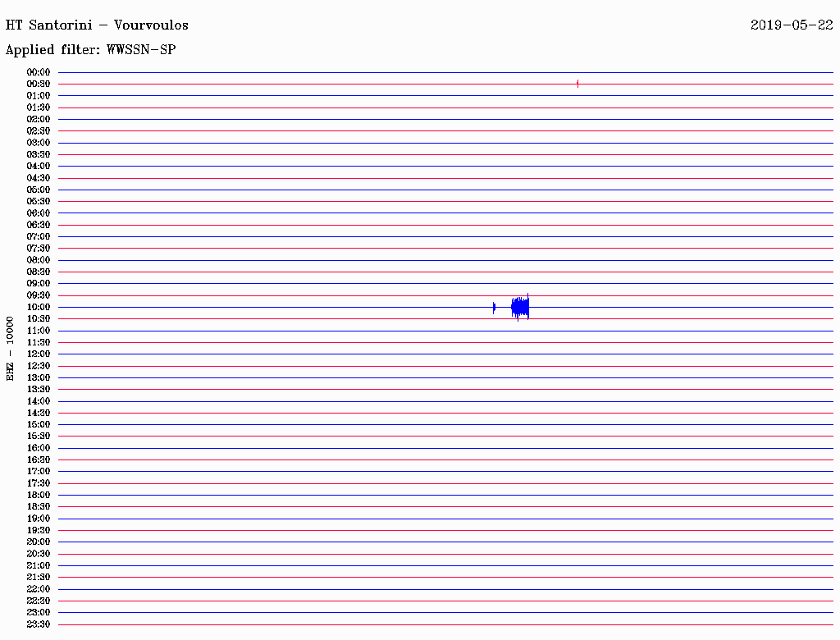Click the 'Applied filter: WWSSN-SP' text
The width and height of the screenshot is (840, 640).
tap(90, 50)
